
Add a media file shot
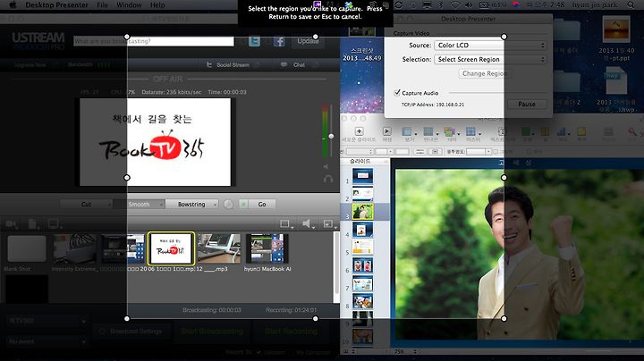click(x=33, y=224)
